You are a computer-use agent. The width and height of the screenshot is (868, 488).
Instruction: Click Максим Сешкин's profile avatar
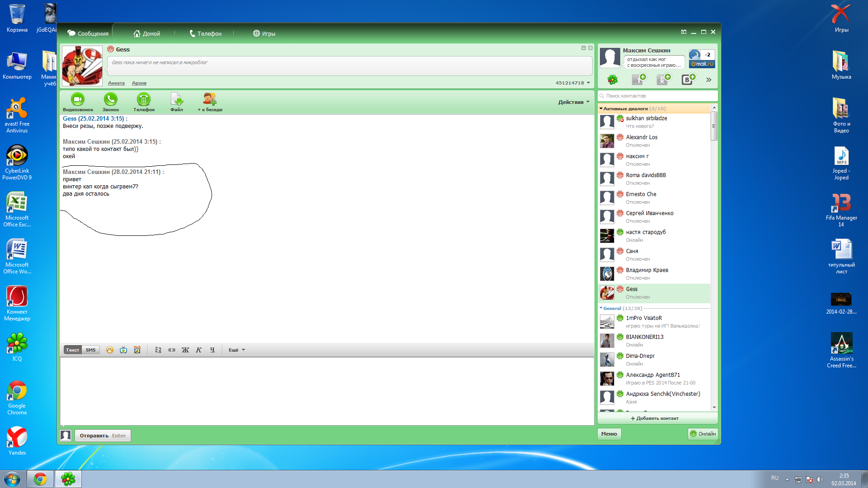[x=610, y=58]
